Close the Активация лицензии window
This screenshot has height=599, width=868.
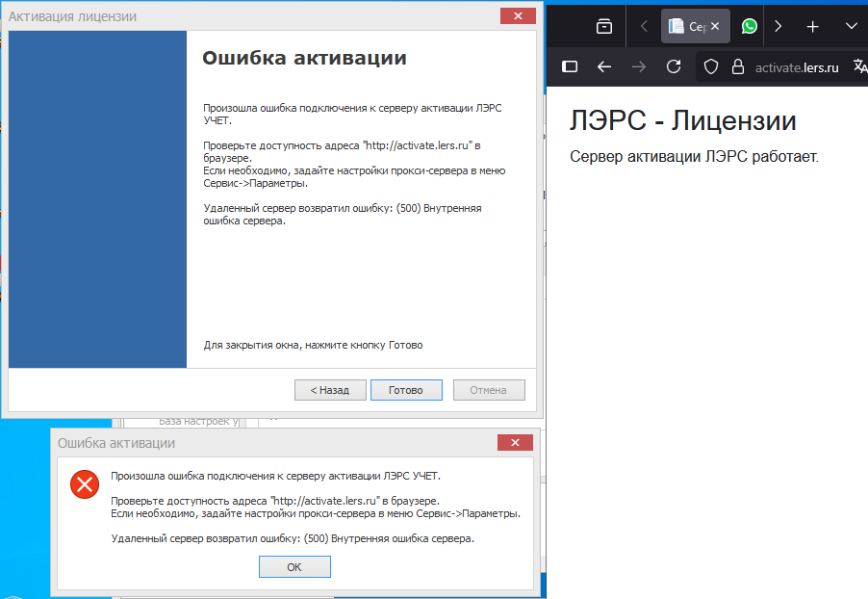tap(518, 16)
